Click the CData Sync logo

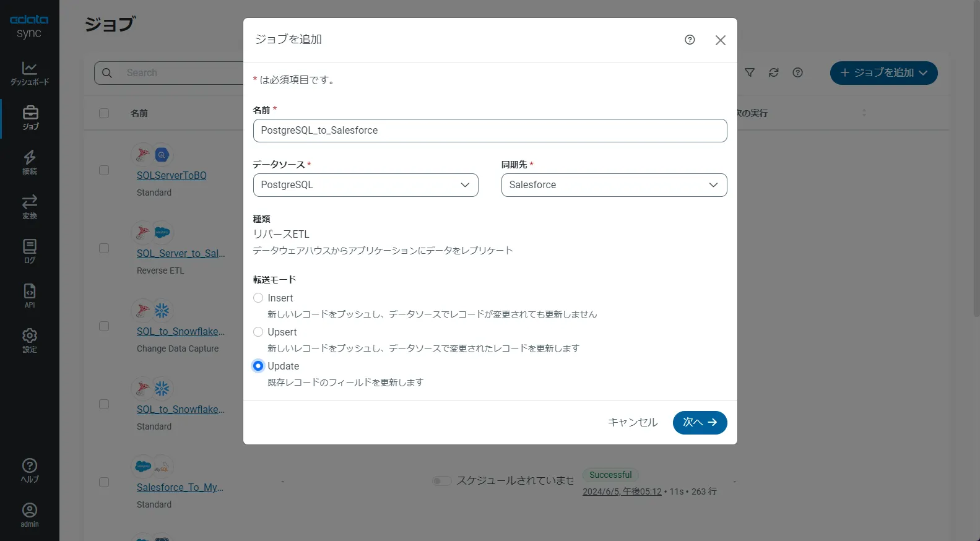(29, 27)
